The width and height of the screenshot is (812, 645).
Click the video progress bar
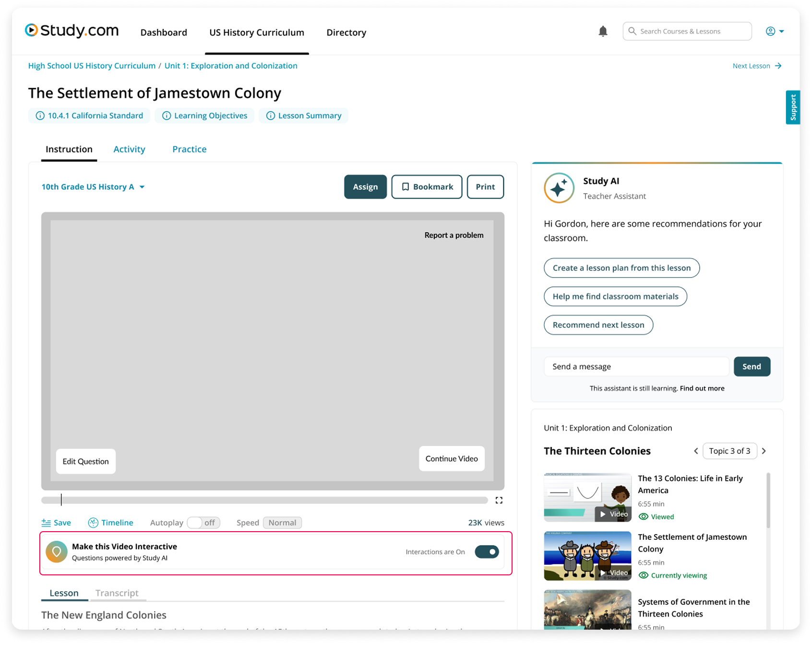click(x=264, y=500)
